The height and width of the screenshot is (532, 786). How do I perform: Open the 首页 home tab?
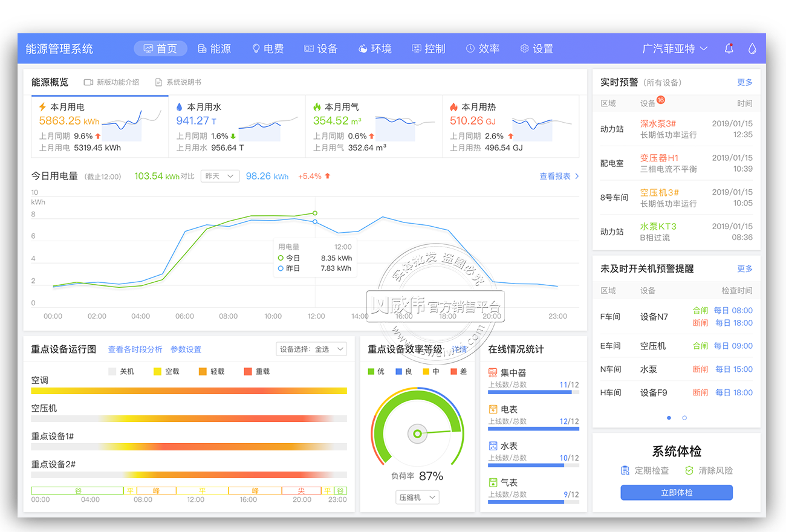[160, 48]
